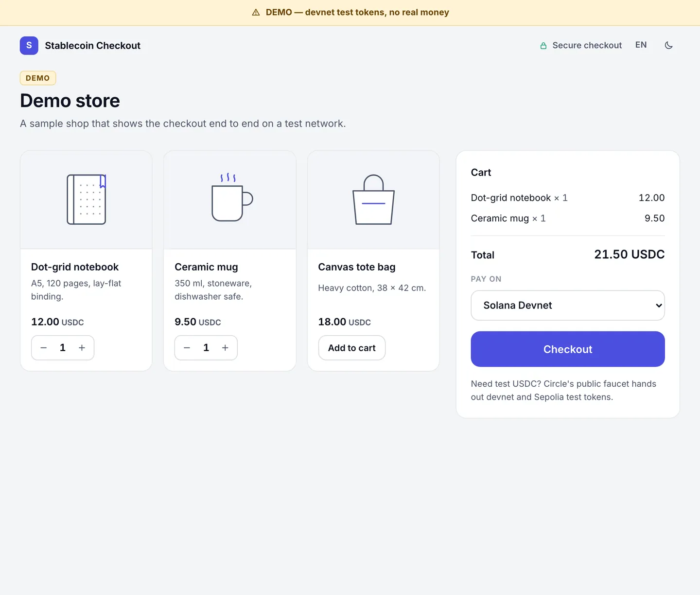Click the Stablecoin Checkout S logo
700x595 pixels.
coord(29,45)
